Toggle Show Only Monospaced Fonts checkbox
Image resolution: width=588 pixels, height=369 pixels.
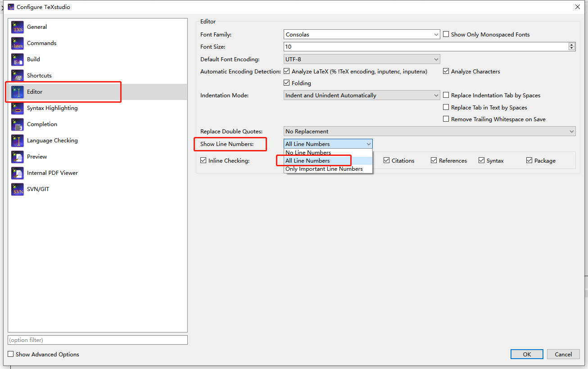pyautogui.click(x=446, y=34)
